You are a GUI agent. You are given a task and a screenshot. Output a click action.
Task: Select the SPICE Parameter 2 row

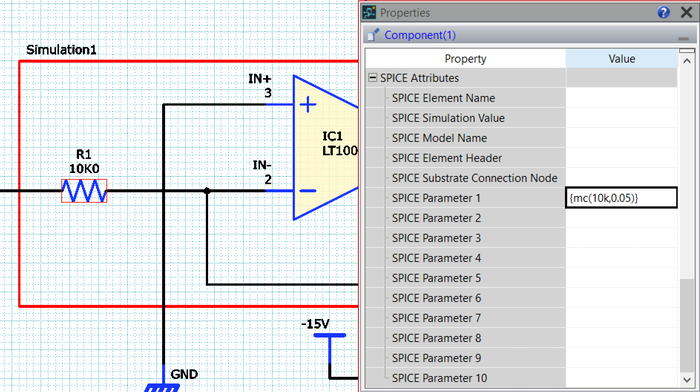click(521, 218)
